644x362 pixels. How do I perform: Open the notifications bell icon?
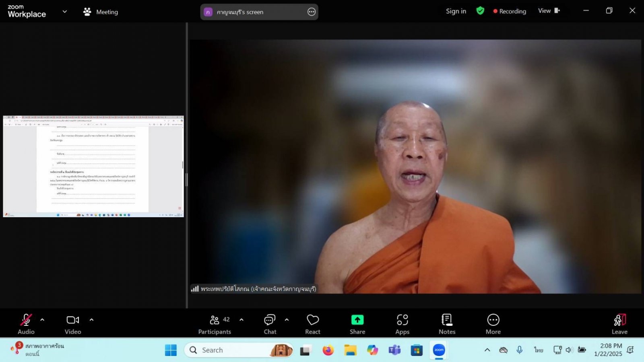[631, 350]
